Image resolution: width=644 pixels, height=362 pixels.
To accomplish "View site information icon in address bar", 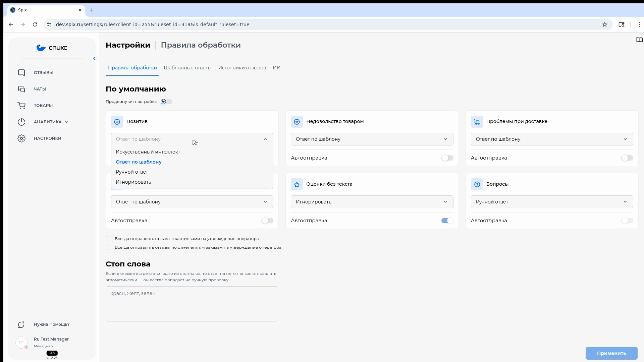I will click(x=49, y=24).
